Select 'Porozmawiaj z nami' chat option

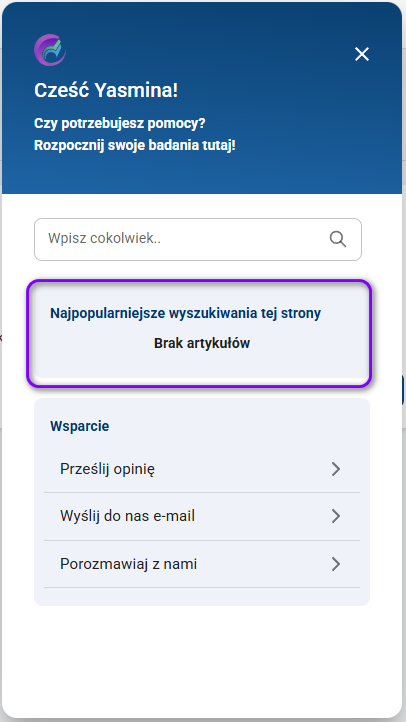coord(202,564)
